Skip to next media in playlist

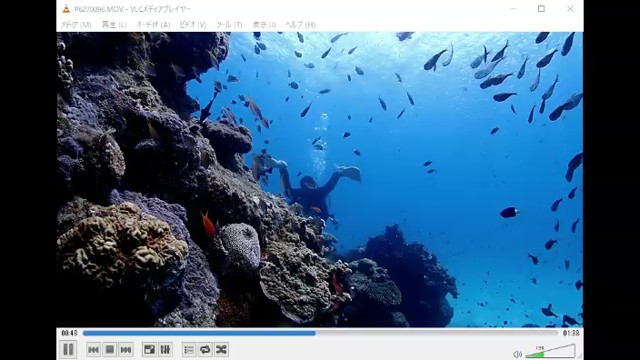click(x=126, y=350)
